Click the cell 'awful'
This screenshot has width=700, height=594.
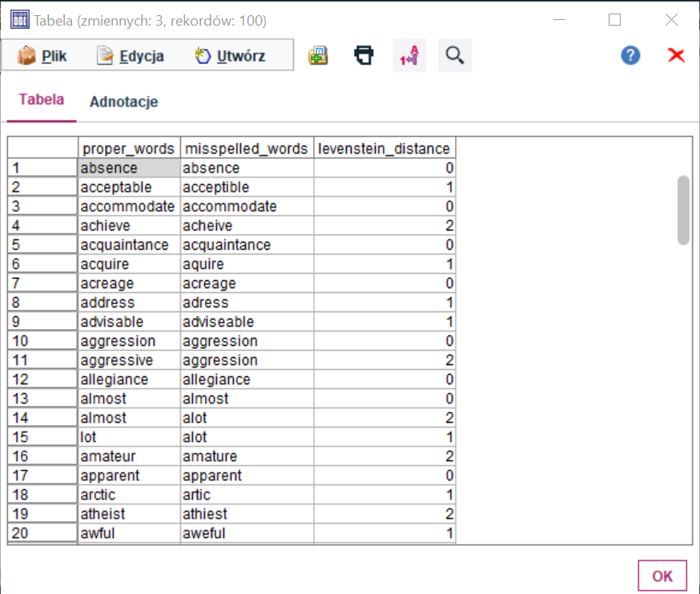[x=129, y=532]
